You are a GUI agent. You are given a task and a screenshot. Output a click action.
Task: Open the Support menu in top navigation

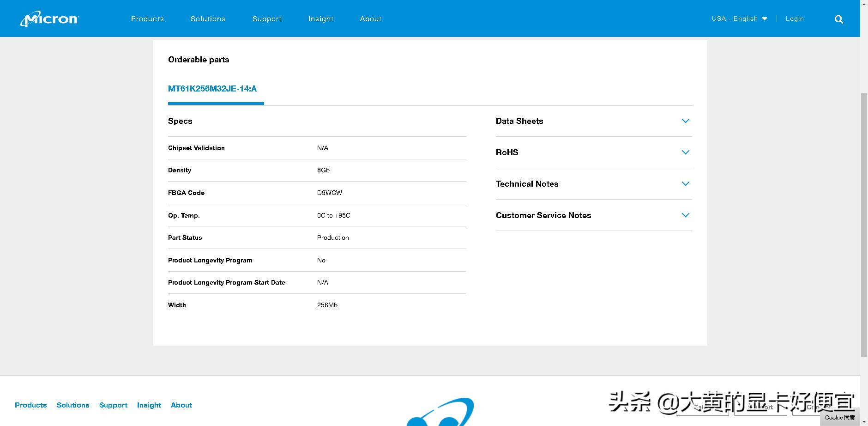(267, 19)
